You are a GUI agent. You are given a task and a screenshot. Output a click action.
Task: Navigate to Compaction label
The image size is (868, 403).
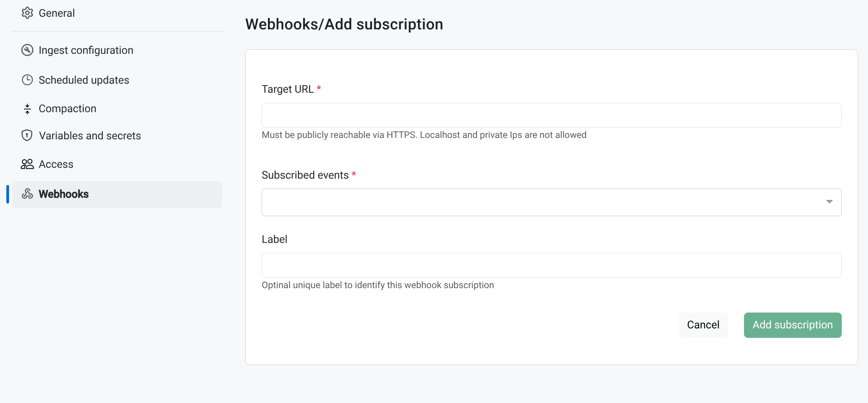[x=67, y=109]
